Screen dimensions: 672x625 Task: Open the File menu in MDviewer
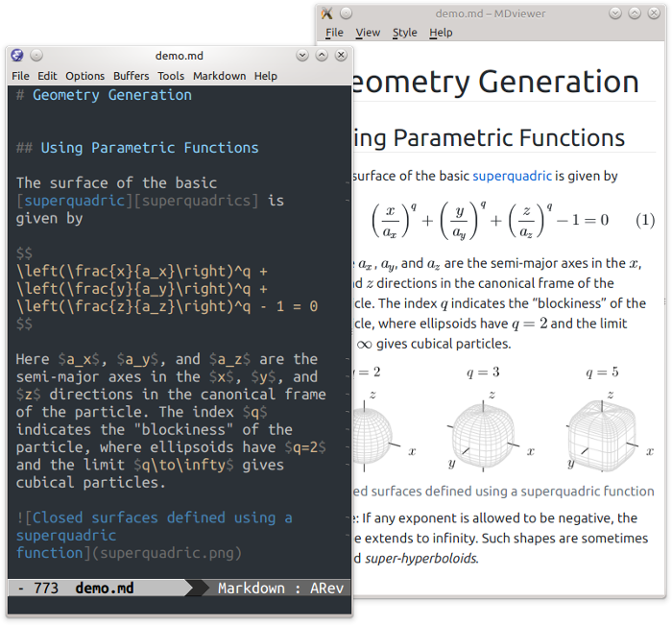click(x=334, y=33)
